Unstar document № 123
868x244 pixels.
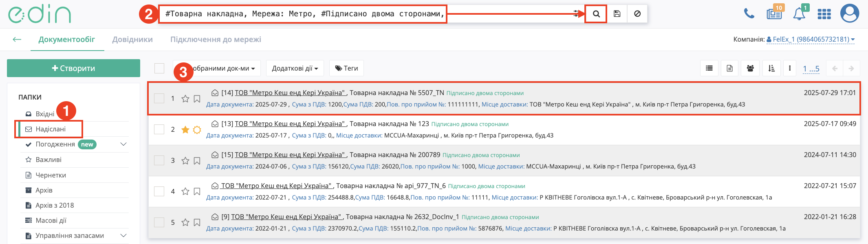click(x=185, y=130)
